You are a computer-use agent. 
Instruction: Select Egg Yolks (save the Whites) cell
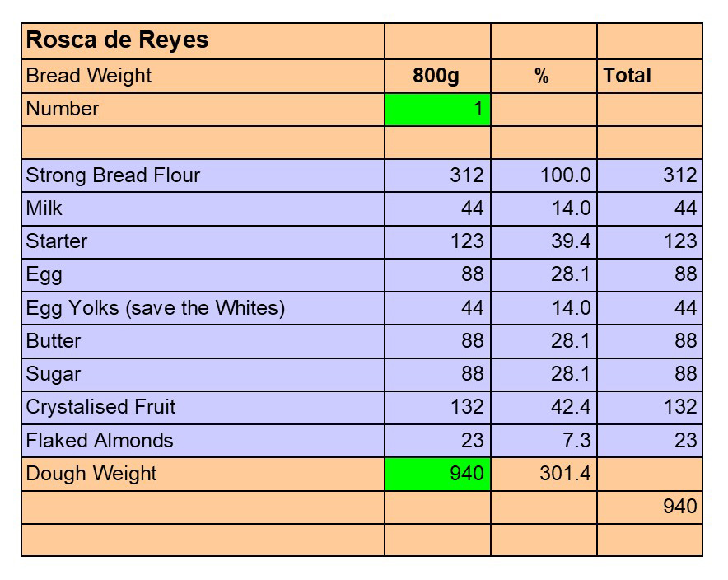(x=203, y=308)
